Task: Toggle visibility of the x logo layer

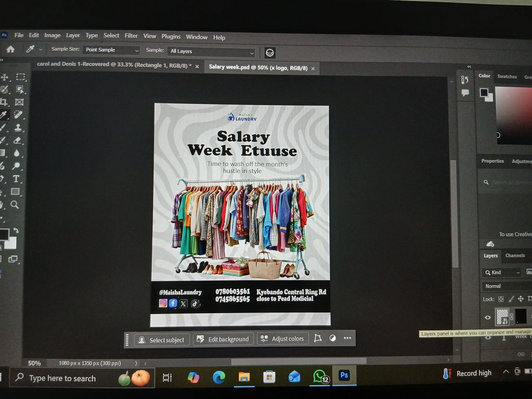Action: pyautogui.click(x=488, y=317)
